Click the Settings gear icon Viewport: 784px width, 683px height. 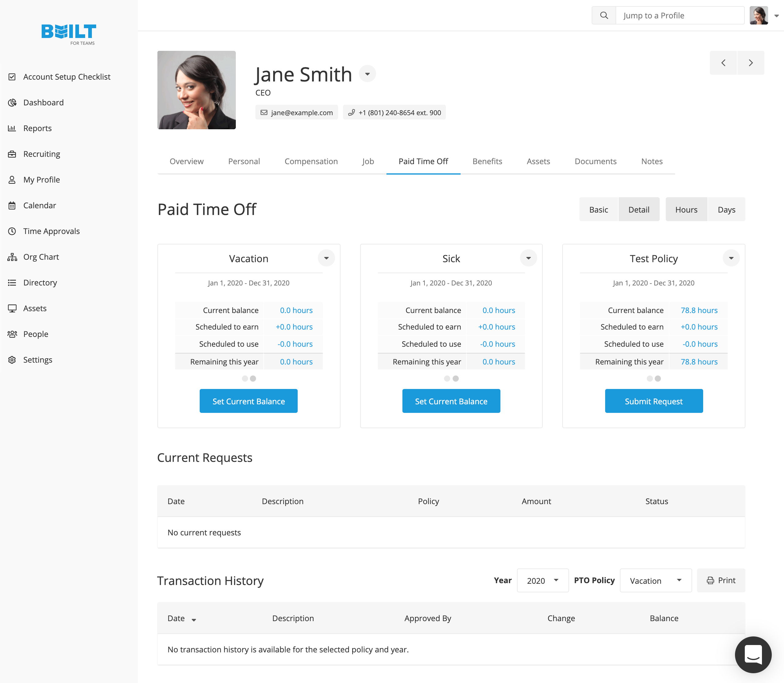[x=12, y=360]
